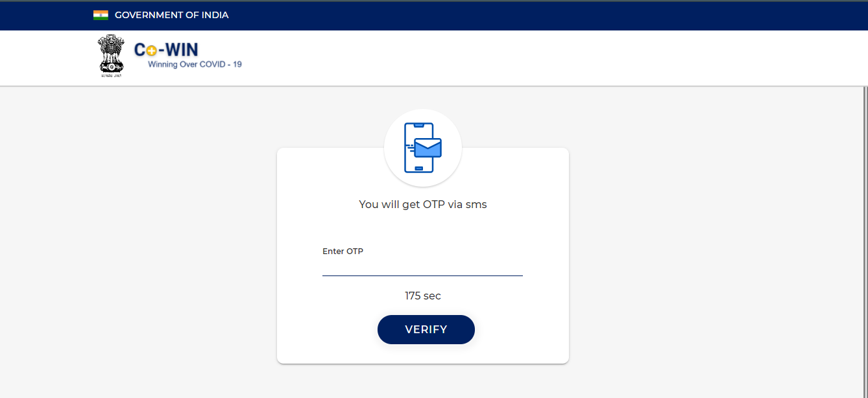Click the circular badge around the phone icon
Viewport: 868px width, 398px height.
[x=423, y=148]
